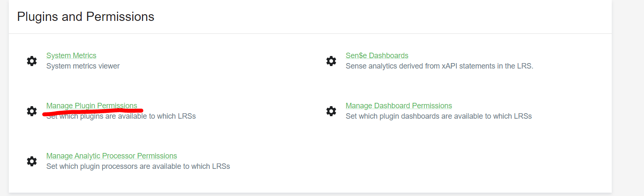
Task: Click the gear icon beside System Metrics
Action: (x=32, y=61)
